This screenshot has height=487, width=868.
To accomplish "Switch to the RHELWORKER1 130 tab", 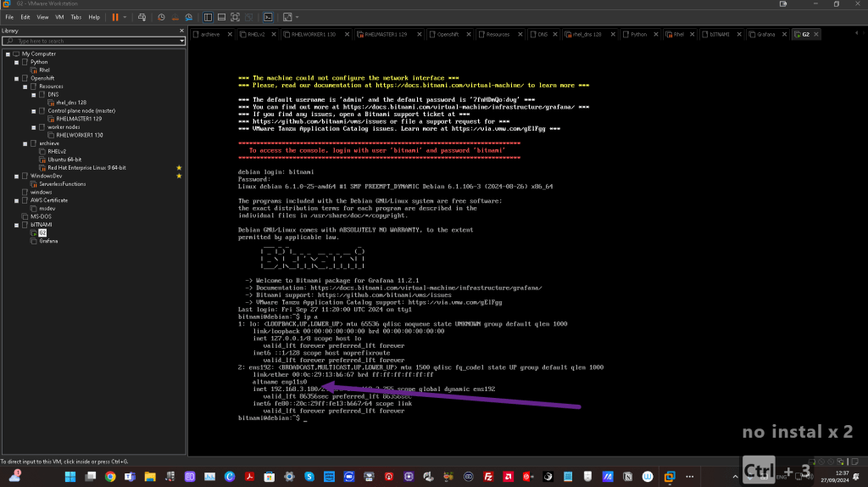I will (x=314, y=34).
